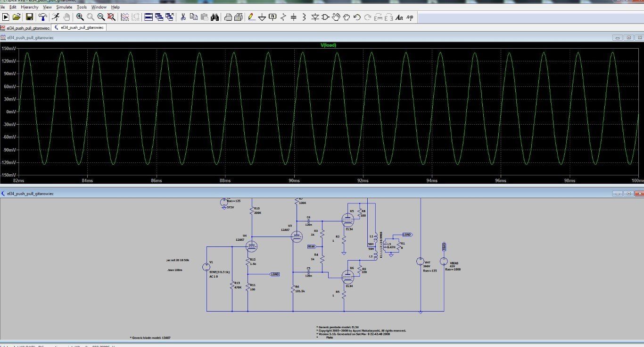Select the plain magnifier pan tool
This screenshot has width=644, height=347.
(x=91, y=17)
